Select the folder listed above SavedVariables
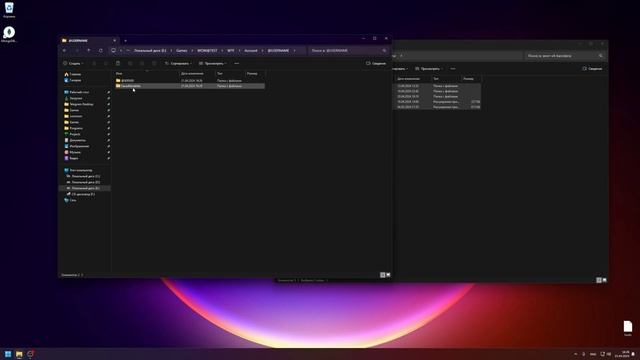The width and height of the screenshot is (640, 360). pyautogui.click(x=189, y=80)
